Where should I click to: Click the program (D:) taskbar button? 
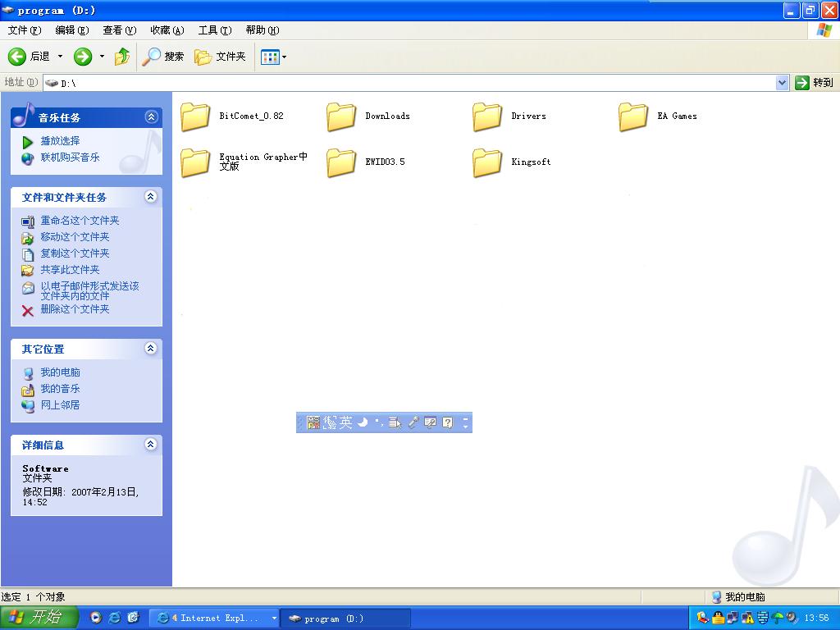tap(345, 619)
